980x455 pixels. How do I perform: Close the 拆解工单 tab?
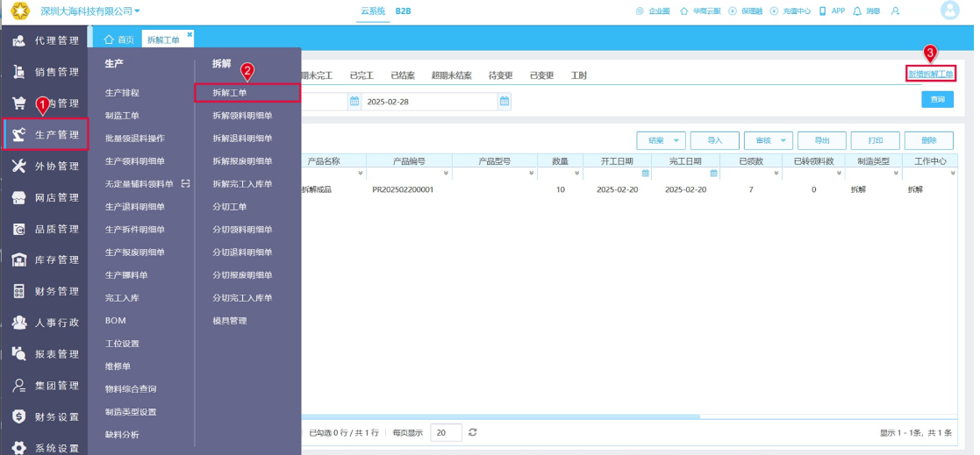click(190, 33)
